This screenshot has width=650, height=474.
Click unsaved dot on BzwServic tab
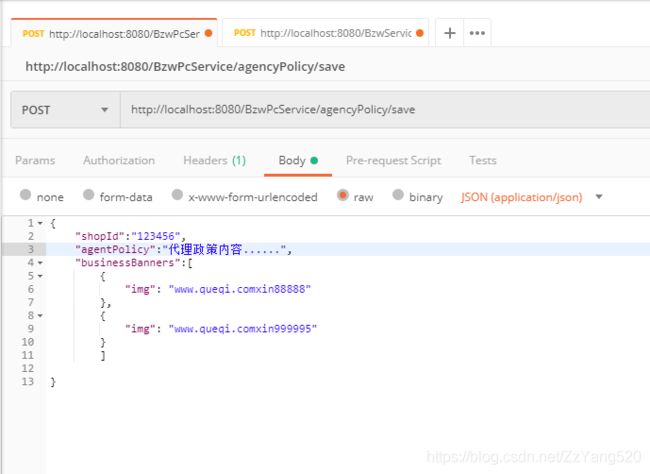click(420, 33)
